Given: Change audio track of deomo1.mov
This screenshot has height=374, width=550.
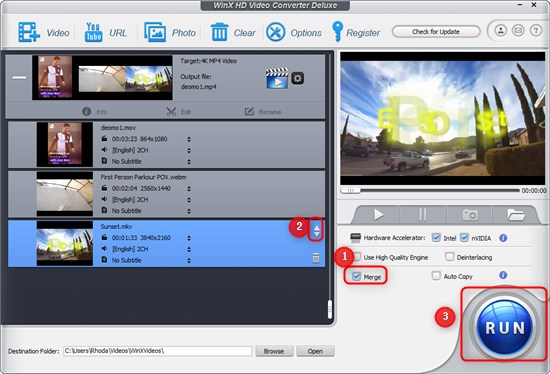Looking at the screenshot, I should (x=189, y=151).
